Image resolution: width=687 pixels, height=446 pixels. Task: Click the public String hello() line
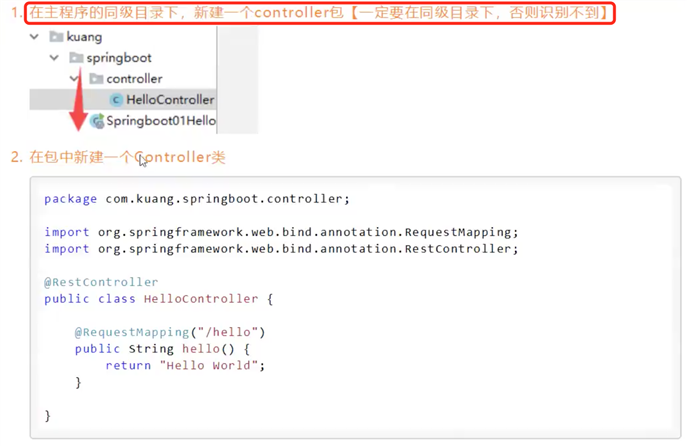(162, 349)
